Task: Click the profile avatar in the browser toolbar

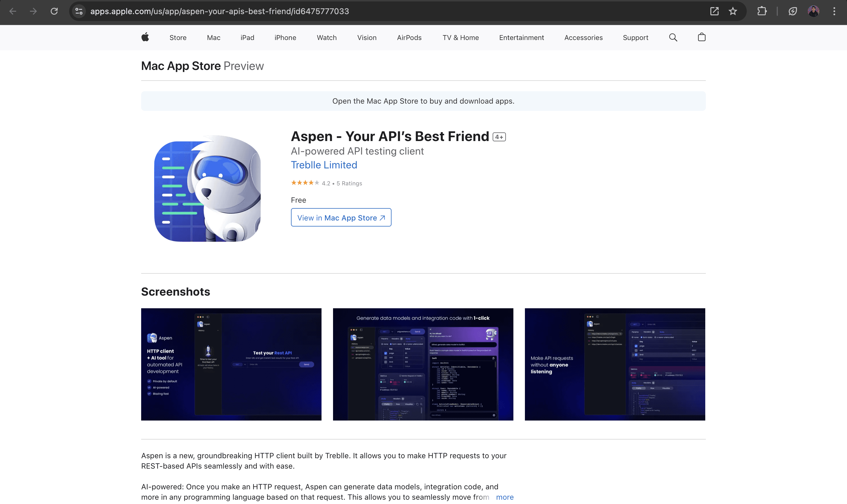Action: [814, 11]
